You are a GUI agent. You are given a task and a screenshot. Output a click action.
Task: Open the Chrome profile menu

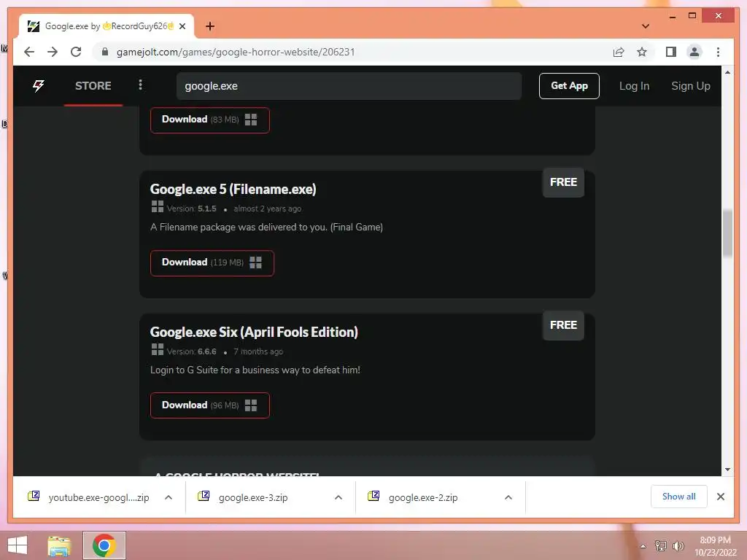(694, 52)
